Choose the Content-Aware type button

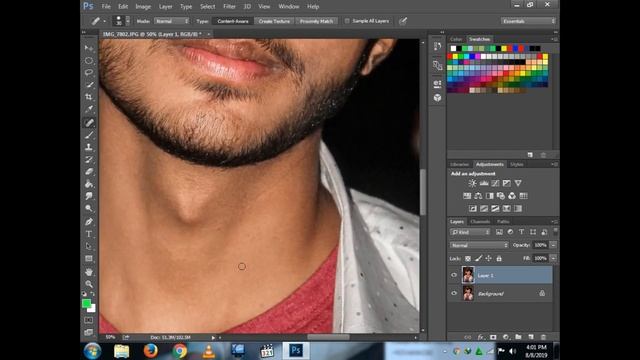click(233, 21)
